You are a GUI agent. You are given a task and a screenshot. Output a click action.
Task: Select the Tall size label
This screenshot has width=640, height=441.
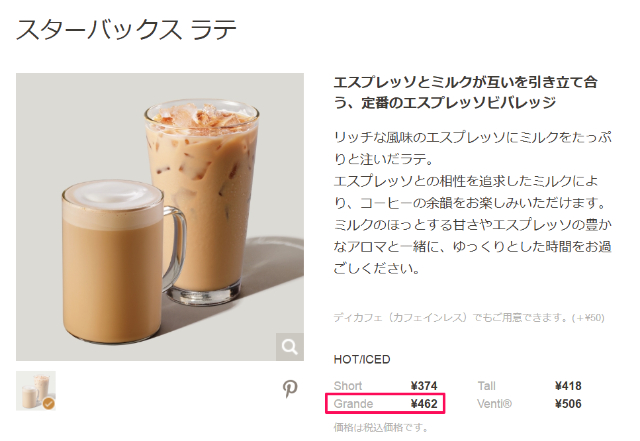coord(487,386)
